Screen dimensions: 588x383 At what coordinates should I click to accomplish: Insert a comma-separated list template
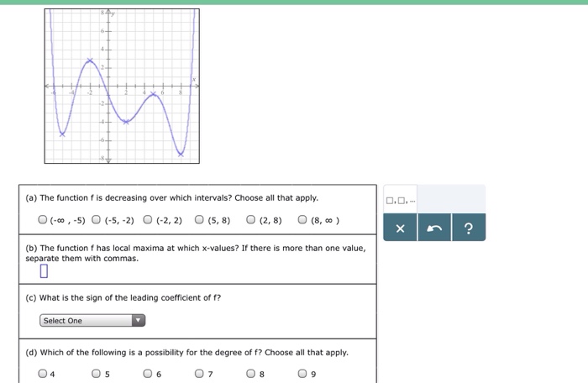[x=400, y=200]
